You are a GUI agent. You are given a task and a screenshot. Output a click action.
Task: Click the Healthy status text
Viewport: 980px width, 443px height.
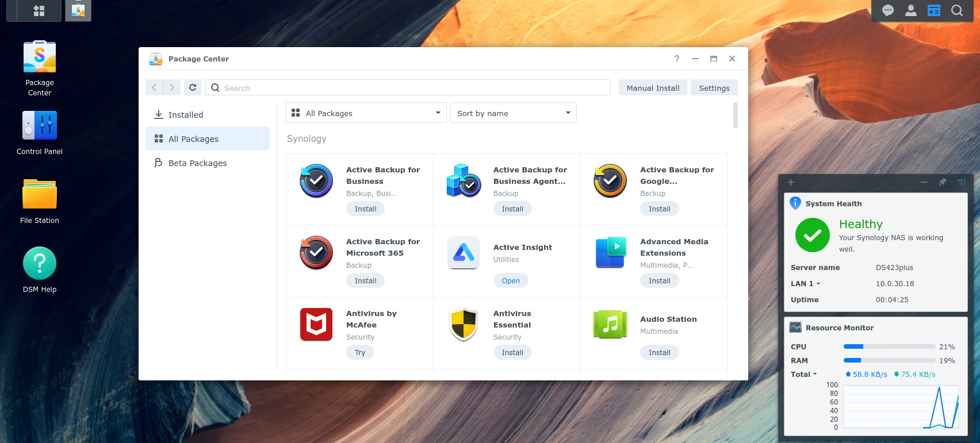click(x=860, y=224)
